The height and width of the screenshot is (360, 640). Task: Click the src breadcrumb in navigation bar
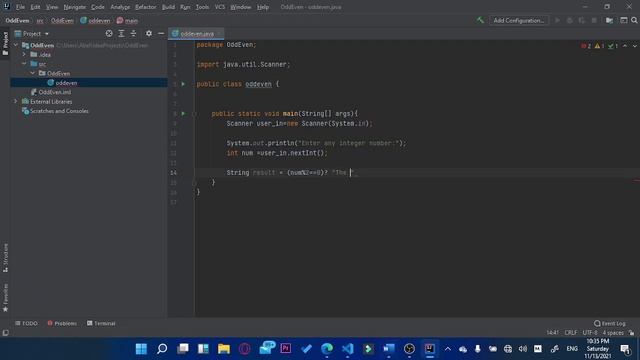(40, 20)
